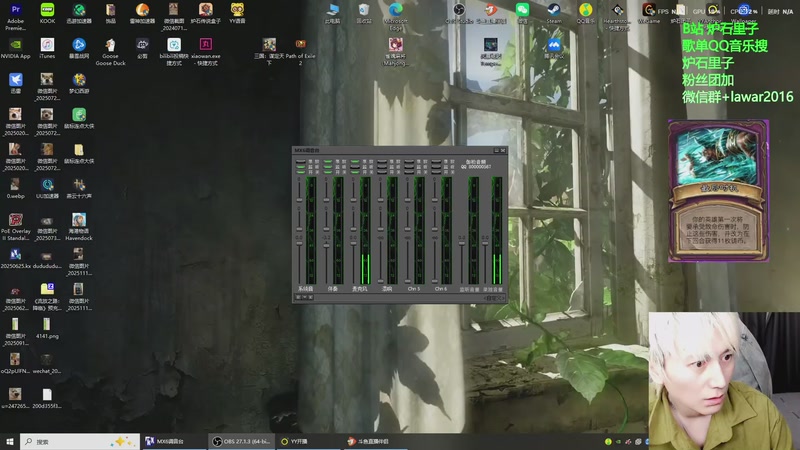
Task: Open the Microsoft Edge desktop icon
Action: [x=395, y=16]
